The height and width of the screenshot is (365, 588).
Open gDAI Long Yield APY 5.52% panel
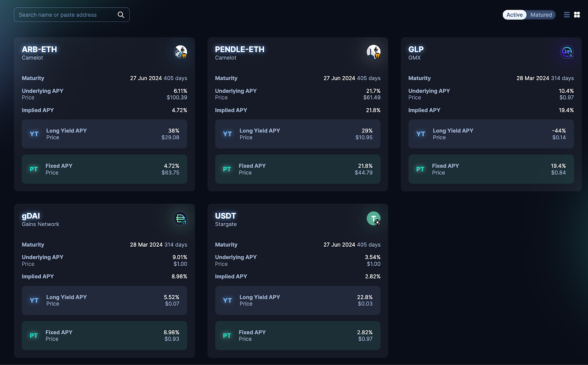(105, 300)
